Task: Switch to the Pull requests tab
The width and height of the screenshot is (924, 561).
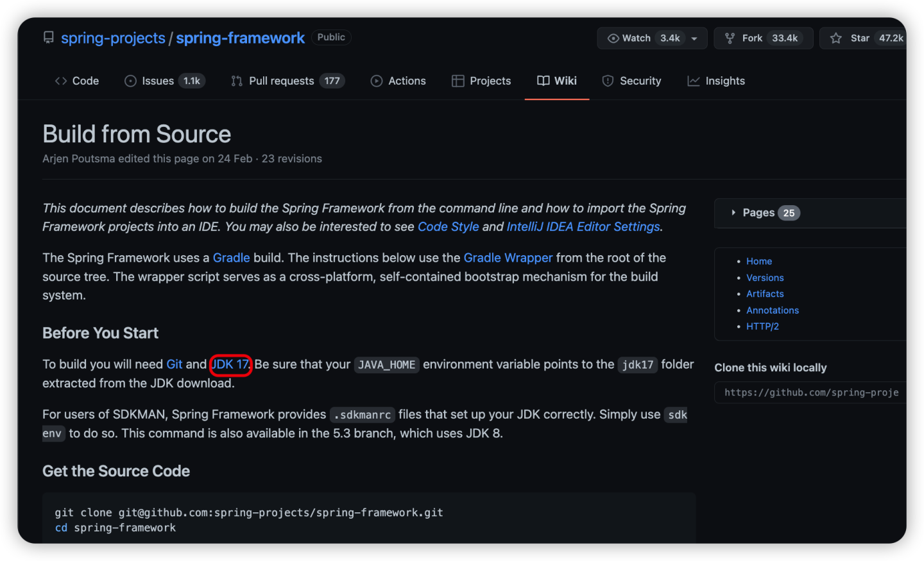Action: pos(287,81)
